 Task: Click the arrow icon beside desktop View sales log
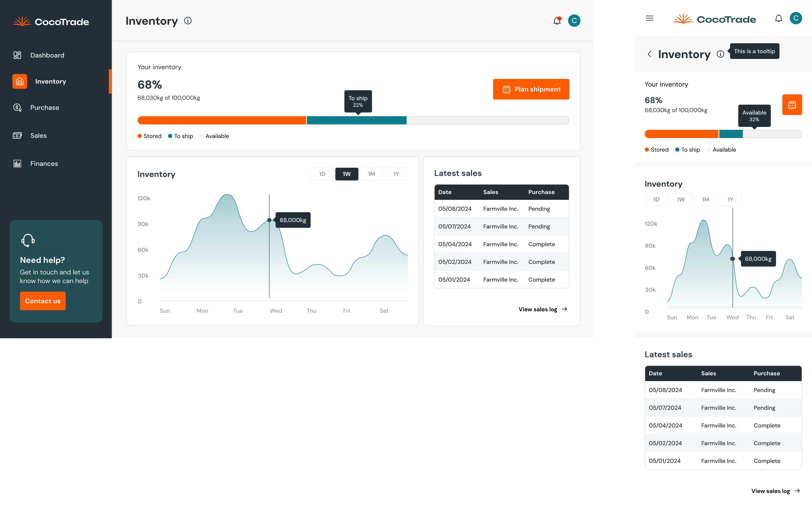click(x=564, y=309)
